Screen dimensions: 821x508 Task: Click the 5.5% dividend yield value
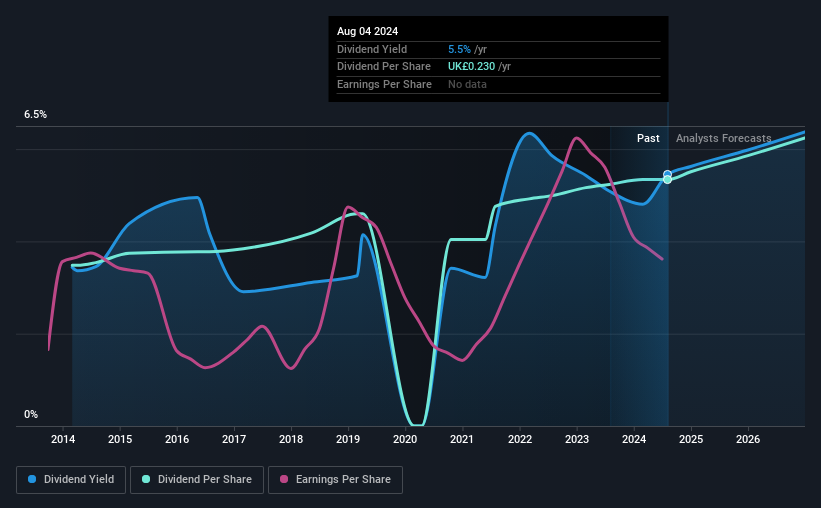pyautogui.click(x=459, y=49)
